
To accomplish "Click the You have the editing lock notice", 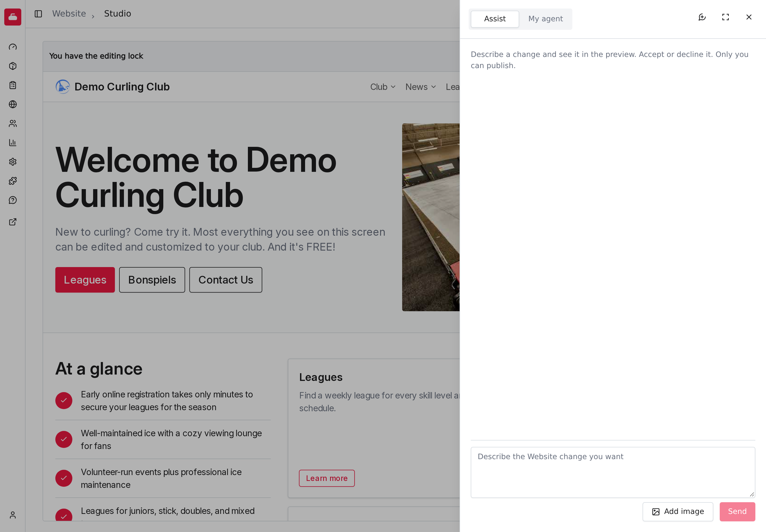I will pyautogui.click(x=96, y=56).
